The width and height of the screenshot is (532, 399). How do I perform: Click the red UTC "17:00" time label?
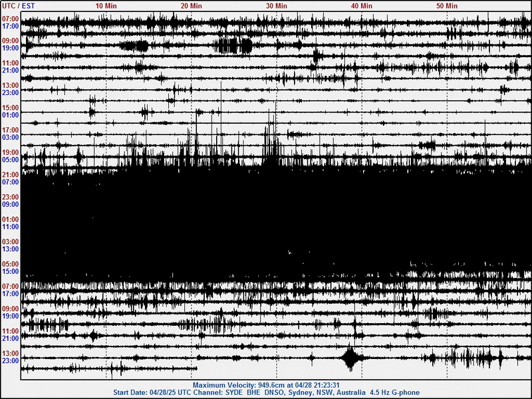click(x=11, y=130)
